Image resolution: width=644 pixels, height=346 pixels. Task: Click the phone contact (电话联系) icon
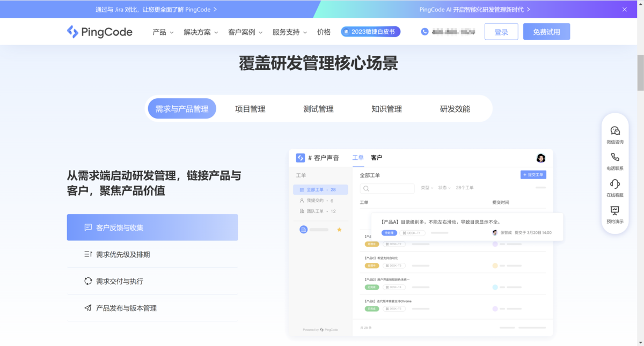click(615, 157)
